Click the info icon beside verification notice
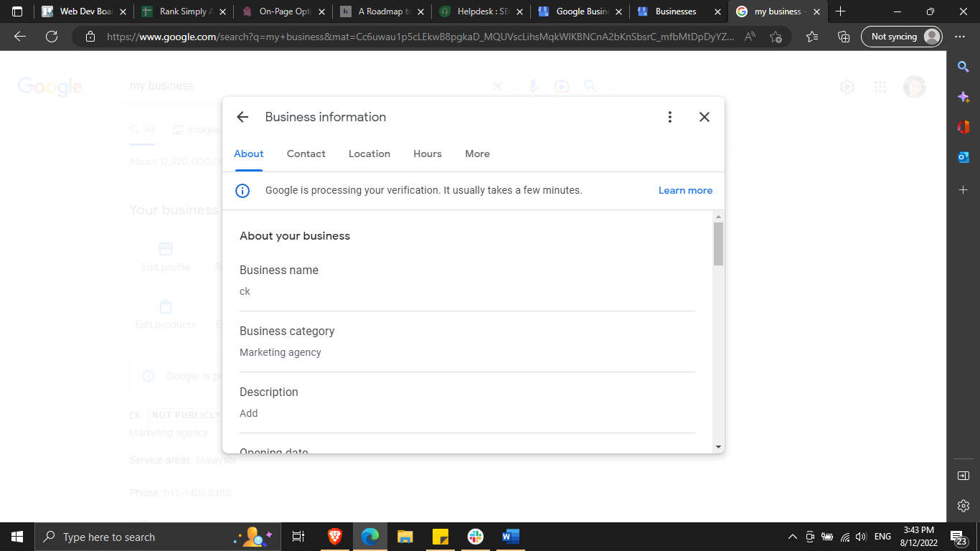Viewport: 980px width, 551px height. [242, 191]
